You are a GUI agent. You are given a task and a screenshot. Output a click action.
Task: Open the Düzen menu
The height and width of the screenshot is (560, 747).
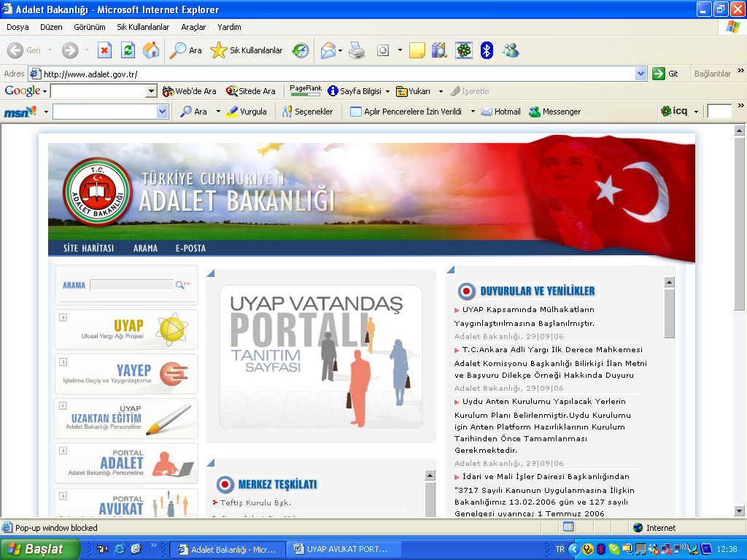[x=51, y=27]
